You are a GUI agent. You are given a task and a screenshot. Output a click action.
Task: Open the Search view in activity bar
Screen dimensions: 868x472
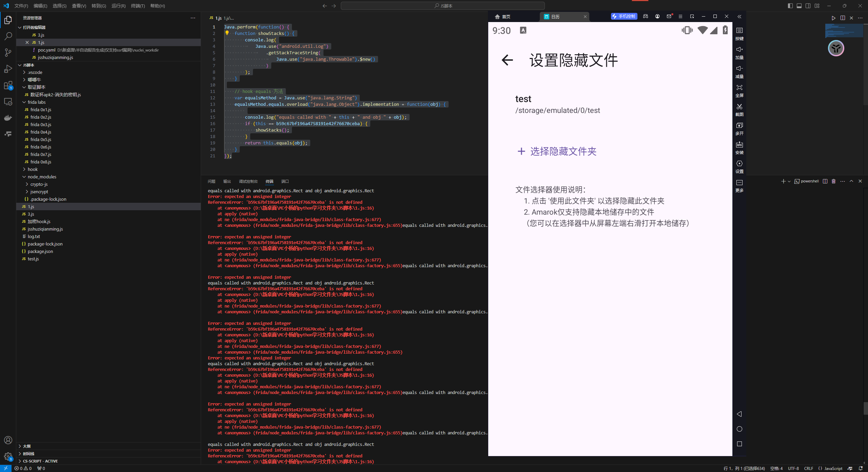click(8, 36)
